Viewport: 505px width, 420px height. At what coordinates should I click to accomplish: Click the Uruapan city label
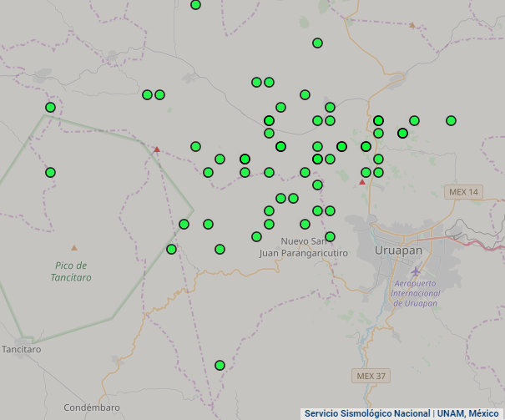point(398,250)
